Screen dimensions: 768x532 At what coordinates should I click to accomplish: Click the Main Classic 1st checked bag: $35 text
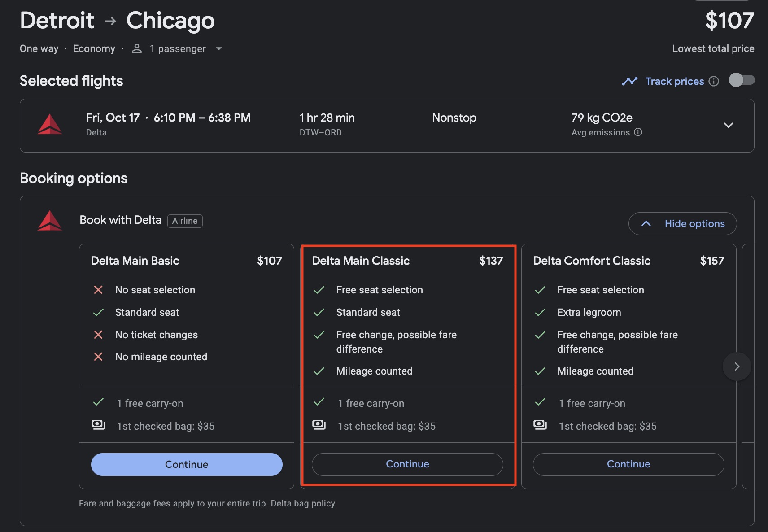(387, 426)
